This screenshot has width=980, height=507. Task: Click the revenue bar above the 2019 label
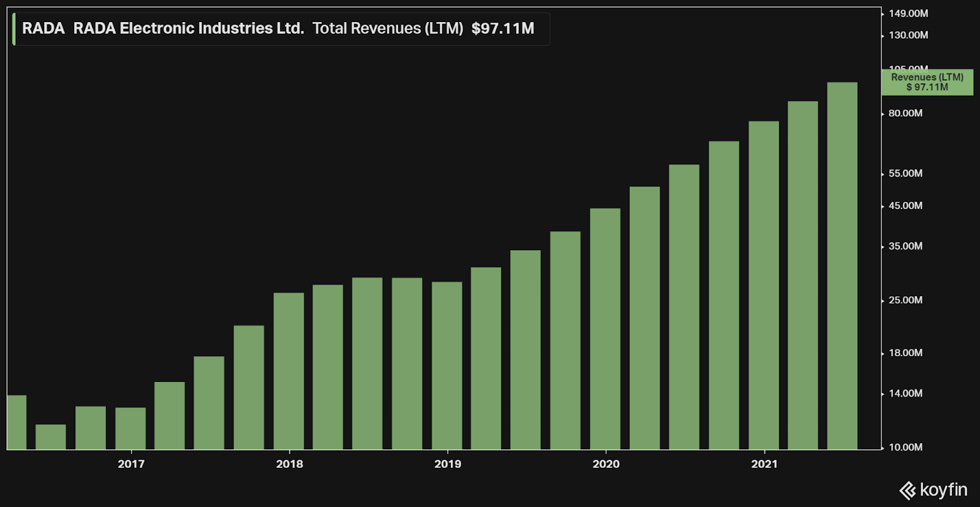click(447, 366)
